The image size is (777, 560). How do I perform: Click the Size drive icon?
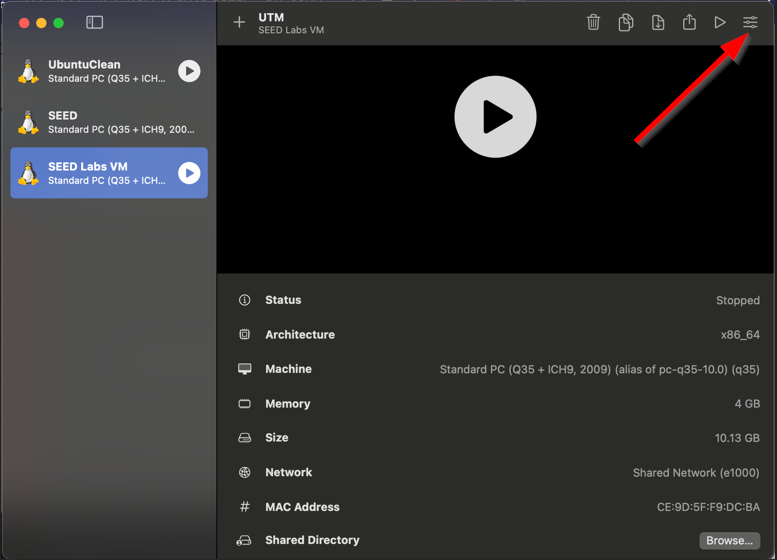(x=244, y=438)
